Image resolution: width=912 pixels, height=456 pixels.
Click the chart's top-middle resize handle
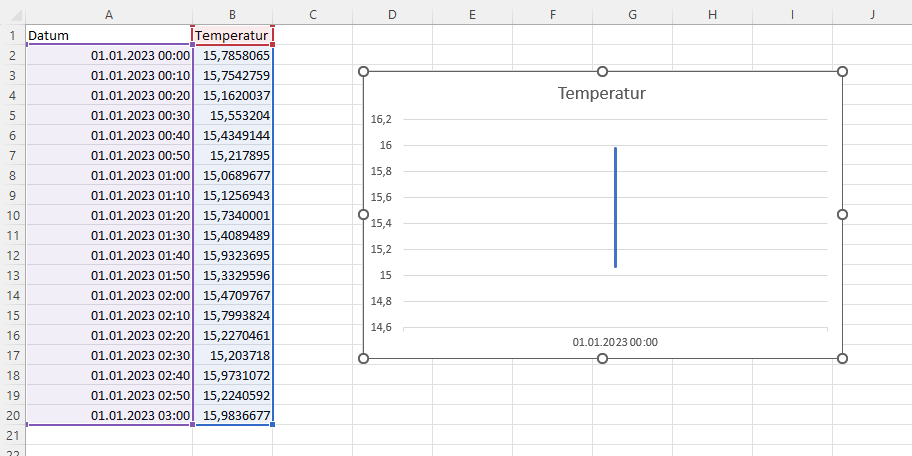pyautogui.click(x=602, y=71)
